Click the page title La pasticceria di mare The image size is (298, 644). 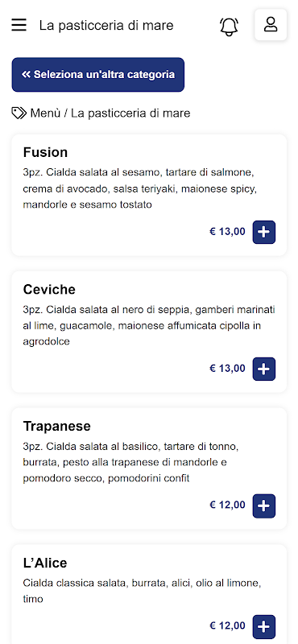tap(106, 25)
